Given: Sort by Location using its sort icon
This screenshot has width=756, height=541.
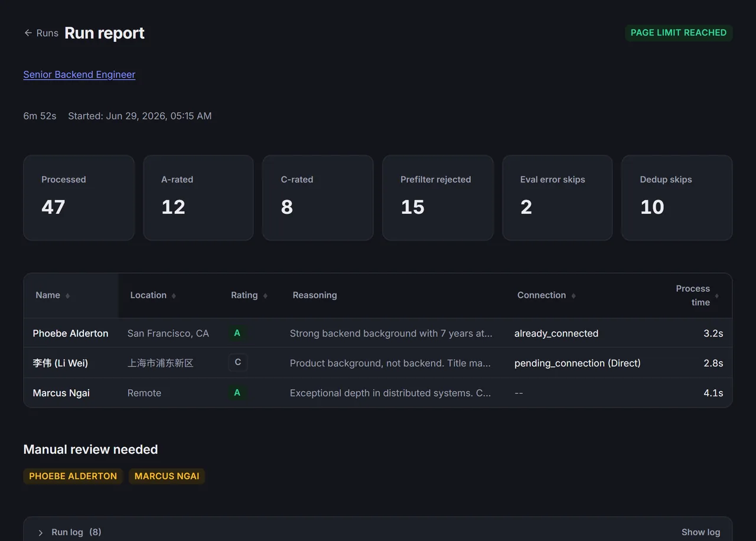Looking at the screenshot, I should point(174,295).
